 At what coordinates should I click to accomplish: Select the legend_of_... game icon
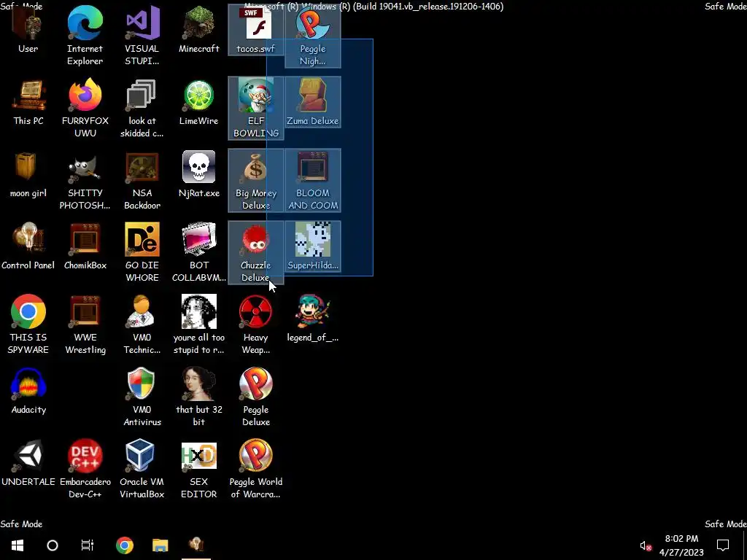[312, 318]
